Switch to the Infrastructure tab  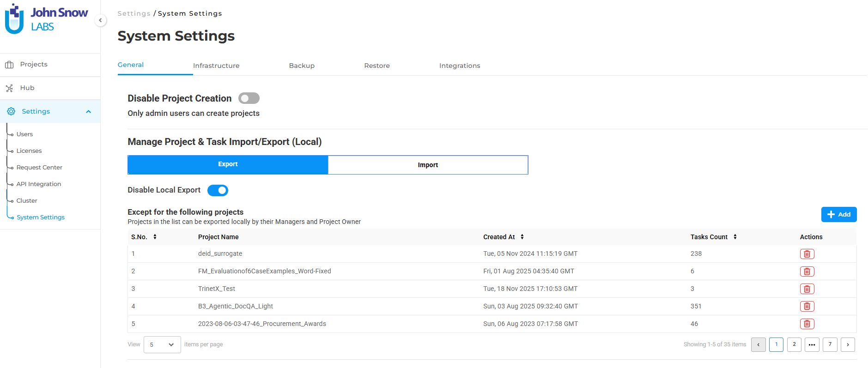[x=216, y=66]
